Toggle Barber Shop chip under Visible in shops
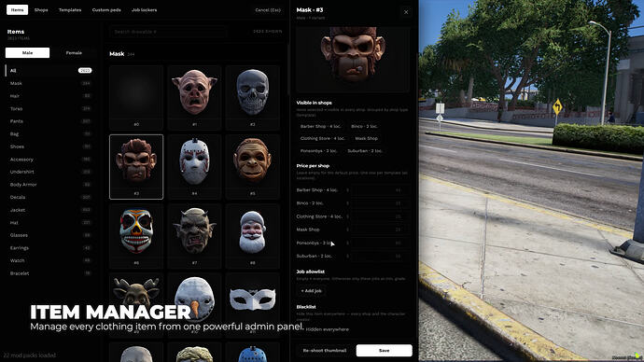Image resolution: width=644 pixels, height=362 pixels. click(x=321, y=126)
